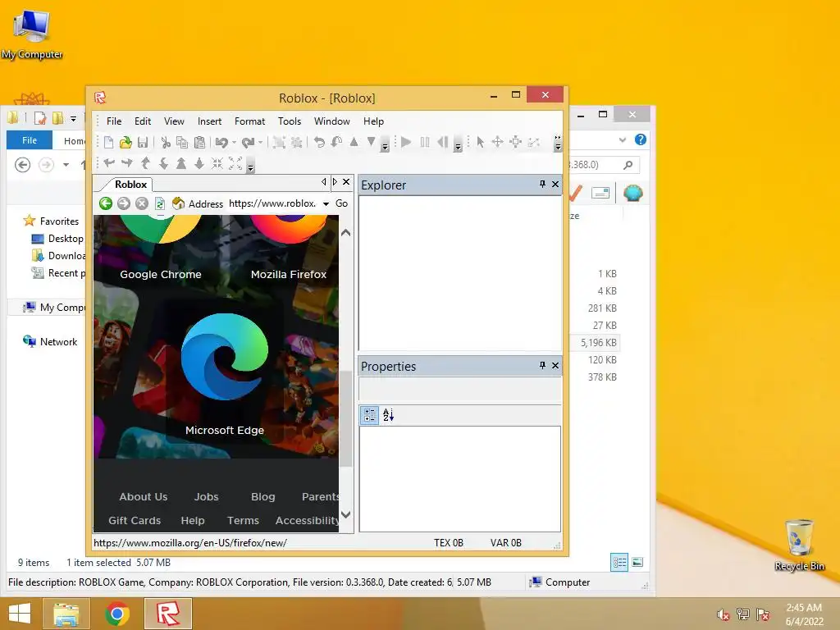The width and height of the screenshot is (840, 630).
Task: Switch File Explorer to large icons view
Action: click(637, 562)
